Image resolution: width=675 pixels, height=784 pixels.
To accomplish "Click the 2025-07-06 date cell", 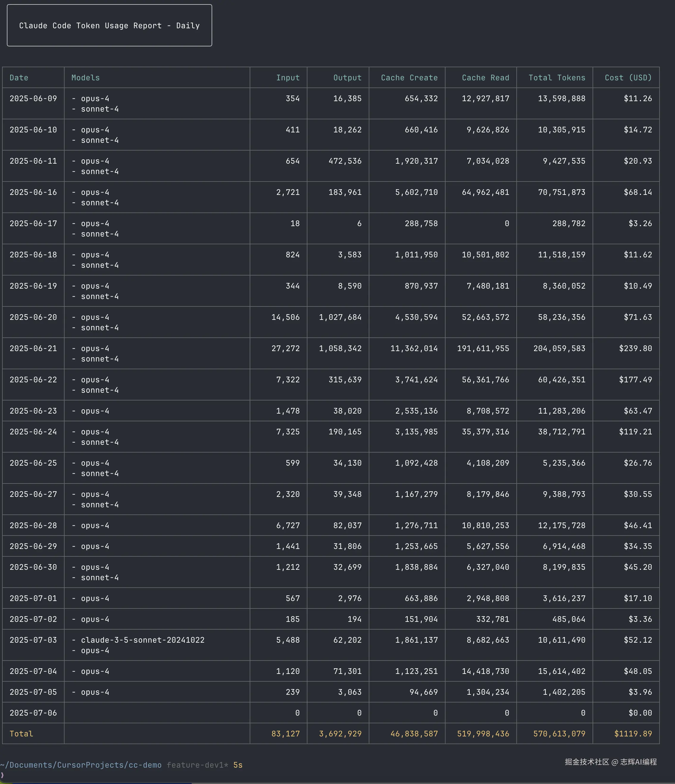I will tap(33, 713).
